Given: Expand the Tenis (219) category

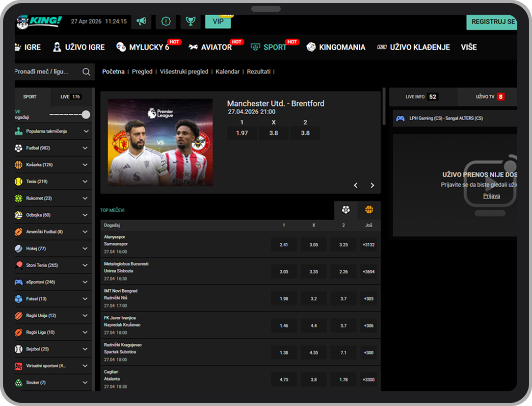Looking at the screenshot, I should (x=85, y=181).
